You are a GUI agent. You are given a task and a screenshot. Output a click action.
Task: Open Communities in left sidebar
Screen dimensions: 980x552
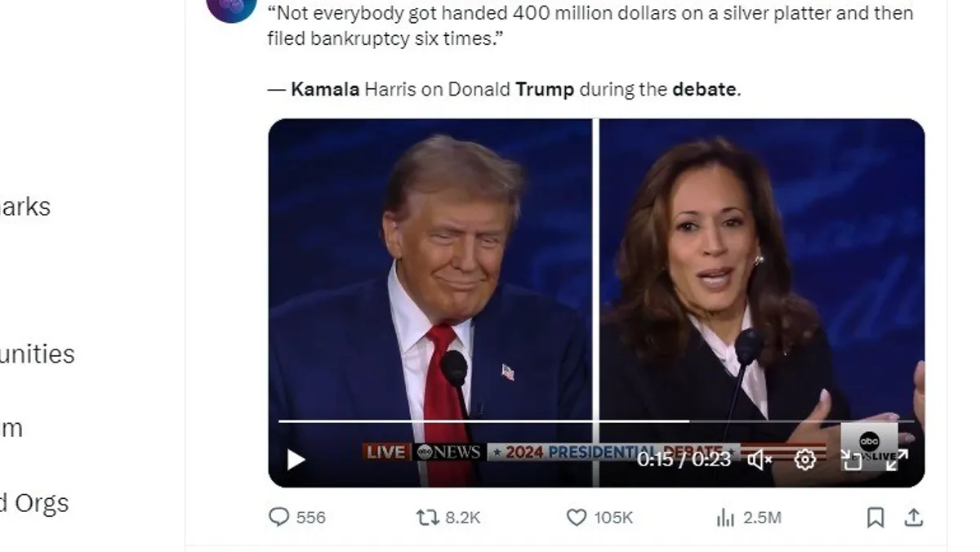pyautogui.click(x=37, y=354)
